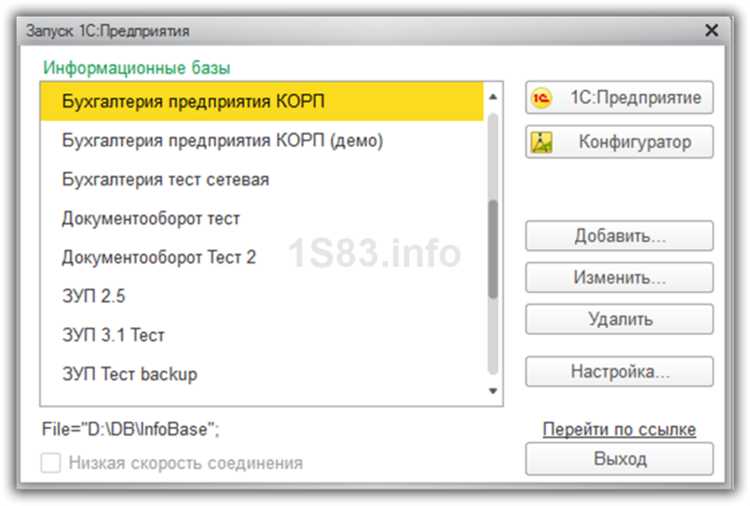750x506 pixels.
Task: Select Бухгалтерия предприятия КОРП (демо) base
Action: pos(262,141)
